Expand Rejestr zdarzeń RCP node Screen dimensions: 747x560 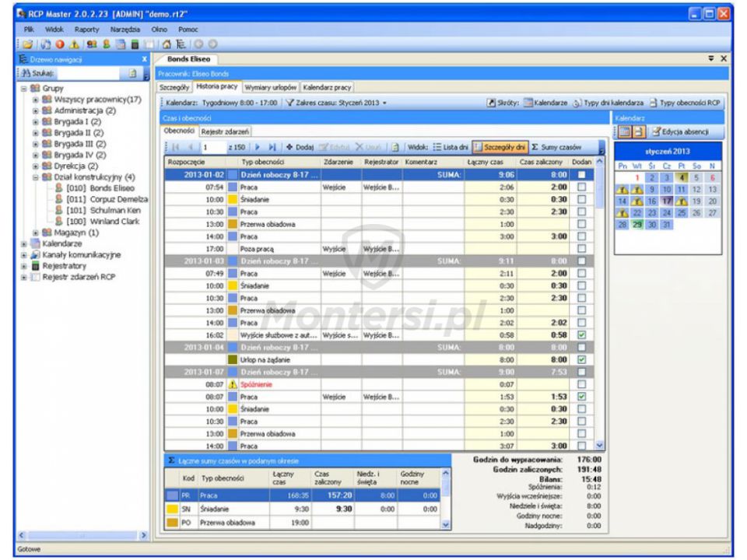pos(24,277)
